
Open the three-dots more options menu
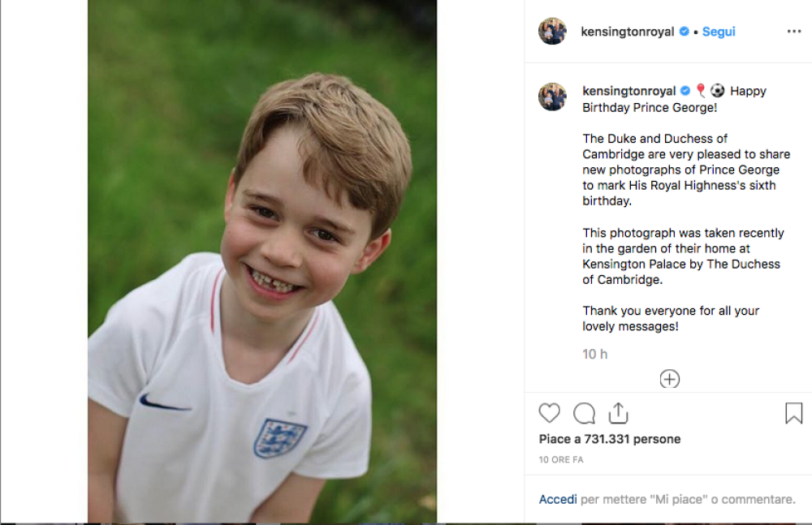click(x=793, y=32)
